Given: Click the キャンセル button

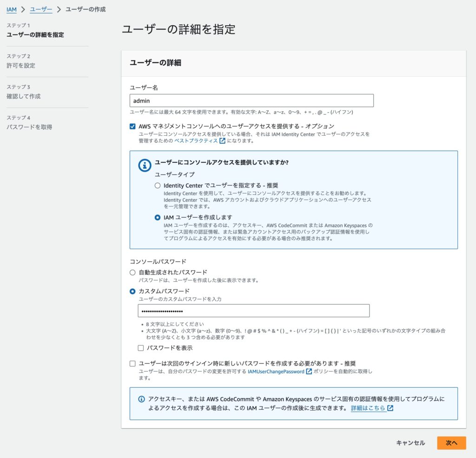Looking at the screenshot, I should click(x=410, y=443).
